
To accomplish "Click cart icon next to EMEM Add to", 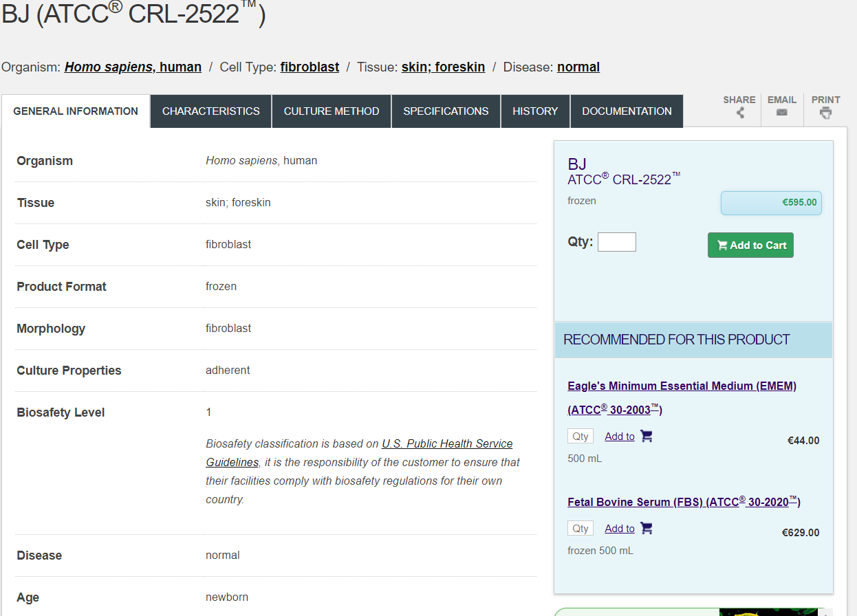I will click(646, 436).
